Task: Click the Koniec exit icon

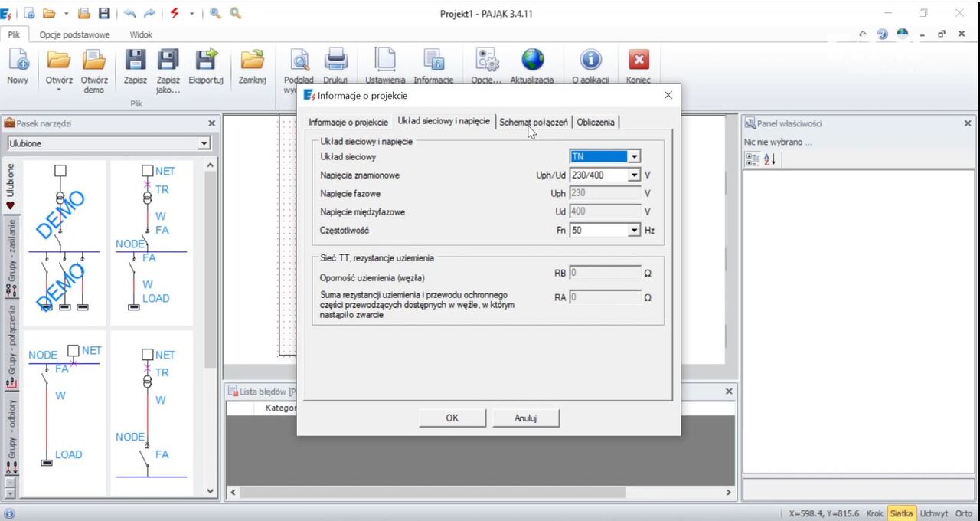Action: (x=638, y=60)
